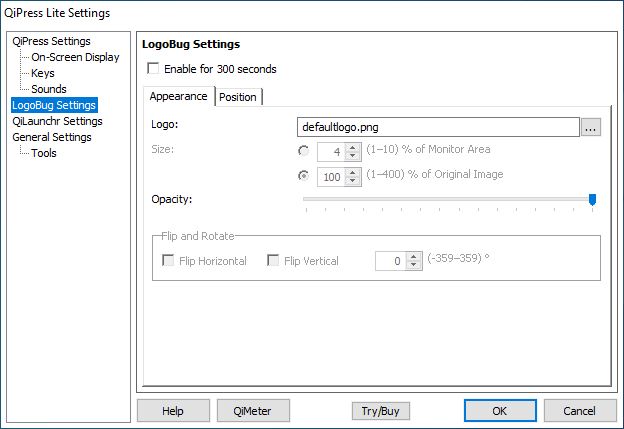Switch to the Position tab
This screenshot has height=429, width=624.
coord(238,97)
